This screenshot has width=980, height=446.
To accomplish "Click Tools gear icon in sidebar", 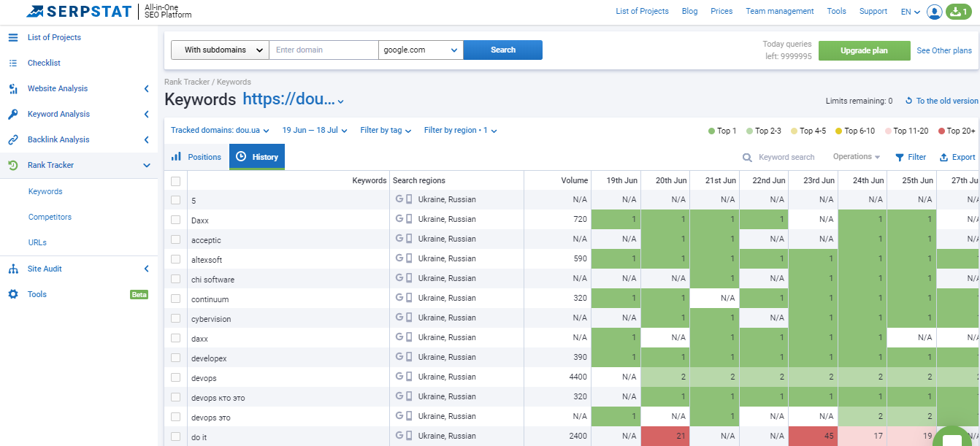I will coord(13,294).
